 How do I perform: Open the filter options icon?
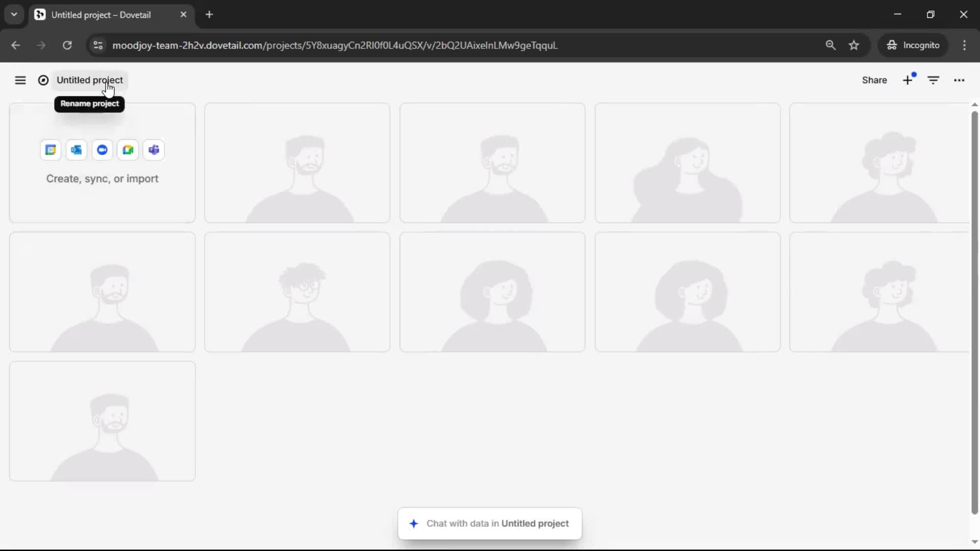pos(934,80)
